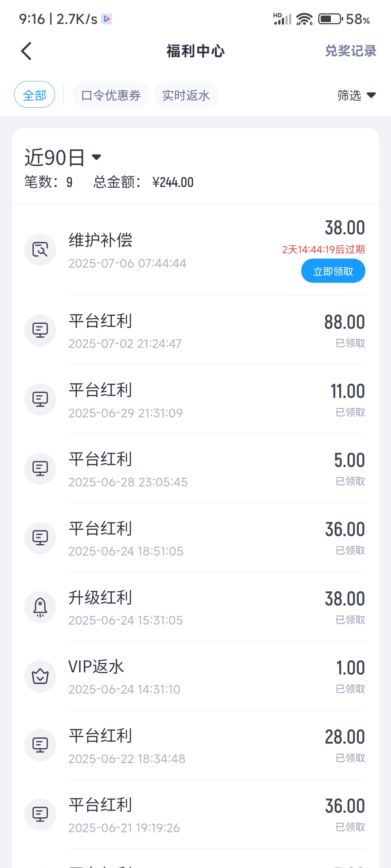Switch to the 口令优惠券 tab
The image size is (391, 868).
pos(111,95)
